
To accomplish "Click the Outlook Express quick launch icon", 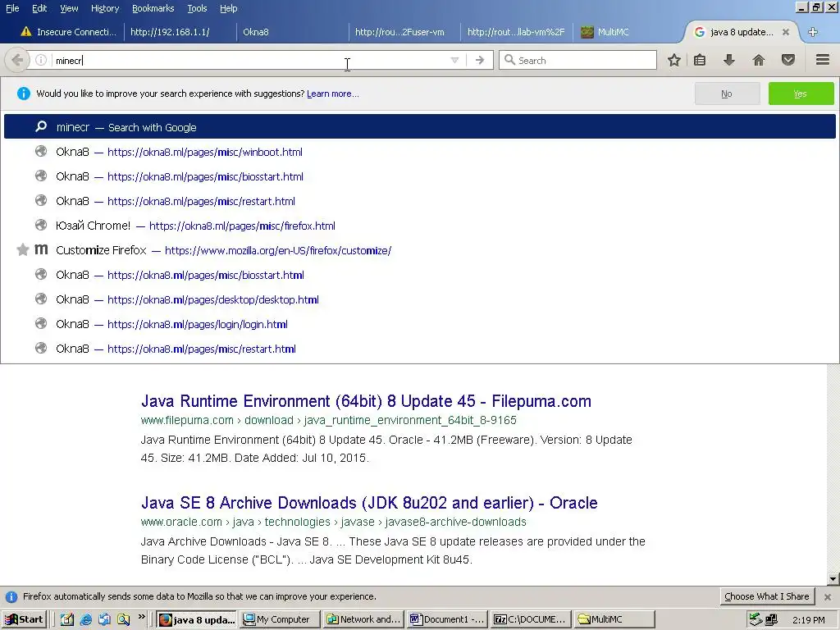I will pos(104,620).
